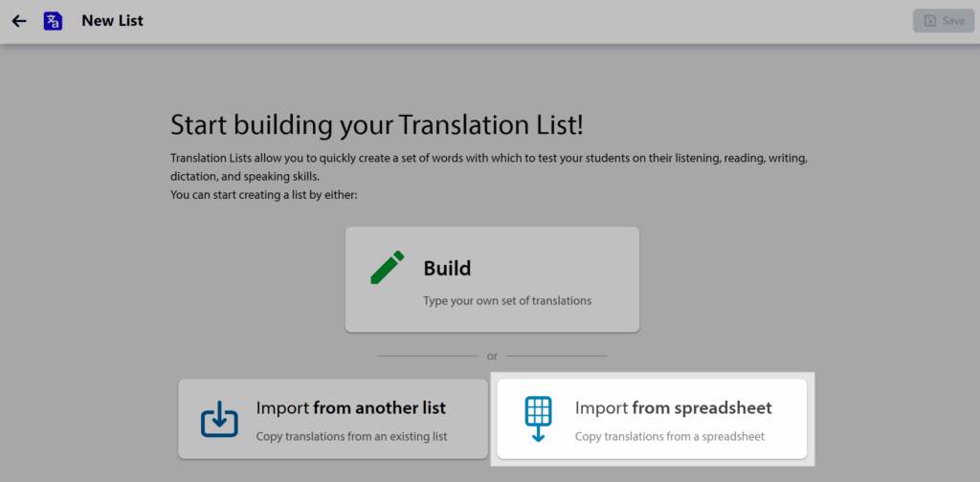Click the "Start building your Translation List!" heading

377,125
